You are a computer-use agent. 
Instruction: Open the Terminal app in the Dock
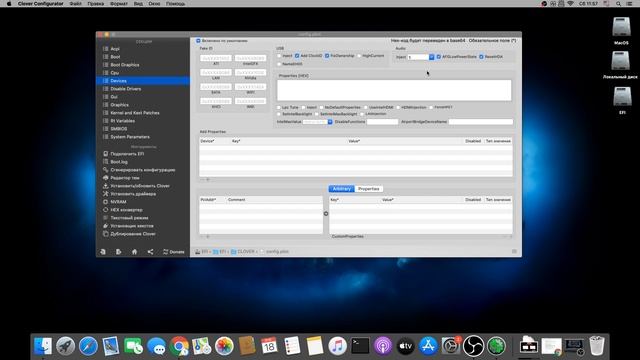360,346
